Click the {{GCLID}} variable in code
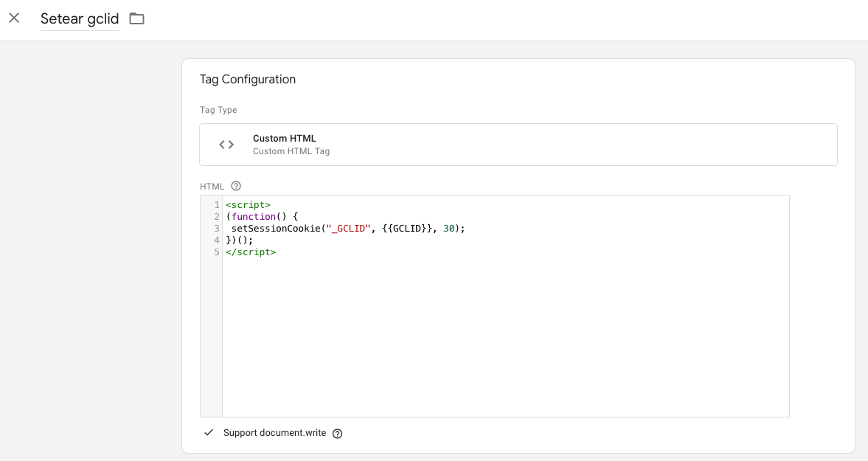This screenshot has width=868, height=461. point(407,229)
